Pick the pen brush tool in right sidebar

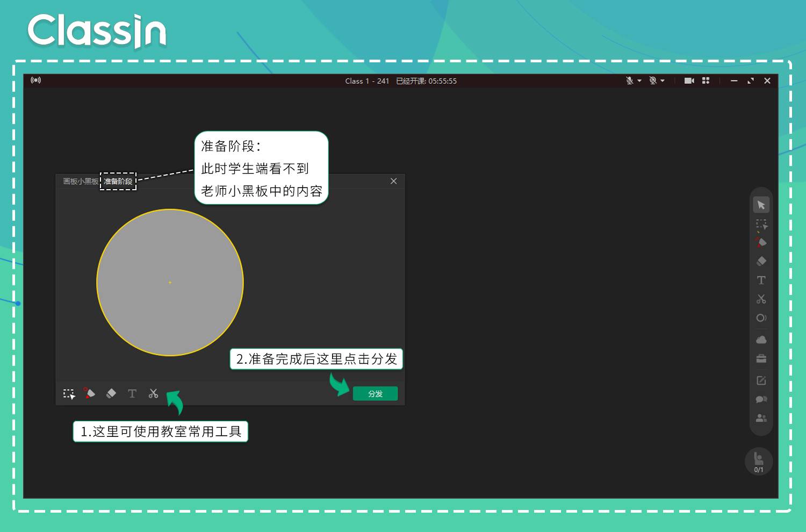tap(761, 242)
